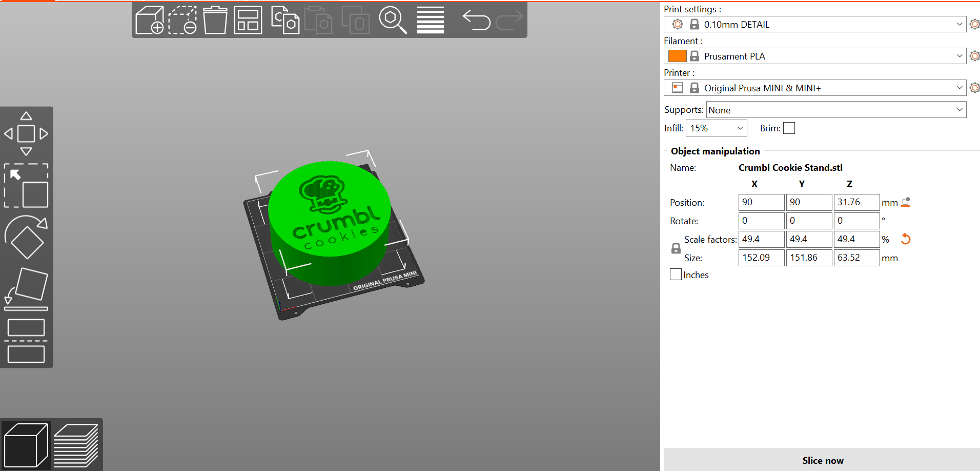This screenshot has height=471, width=980.
Task: Click the Size Z field showing 63.52
Action: click(856, 258)
